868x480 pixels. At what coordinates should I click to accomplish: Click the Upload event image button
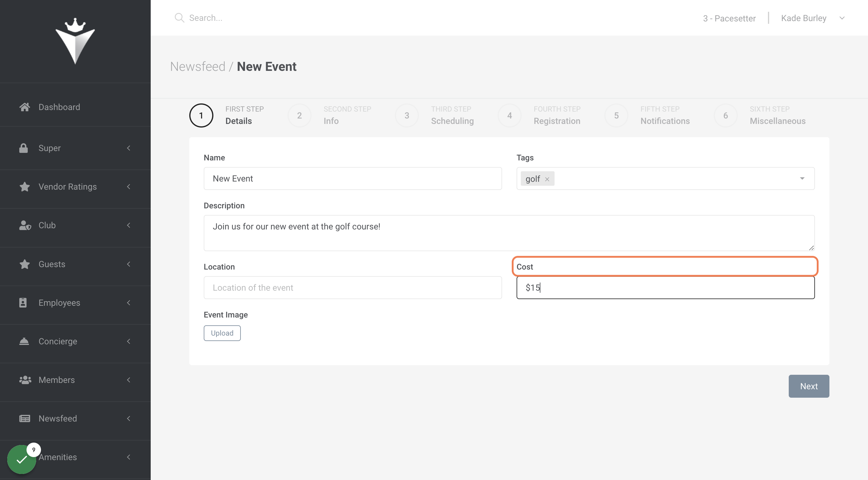(222, 333)
